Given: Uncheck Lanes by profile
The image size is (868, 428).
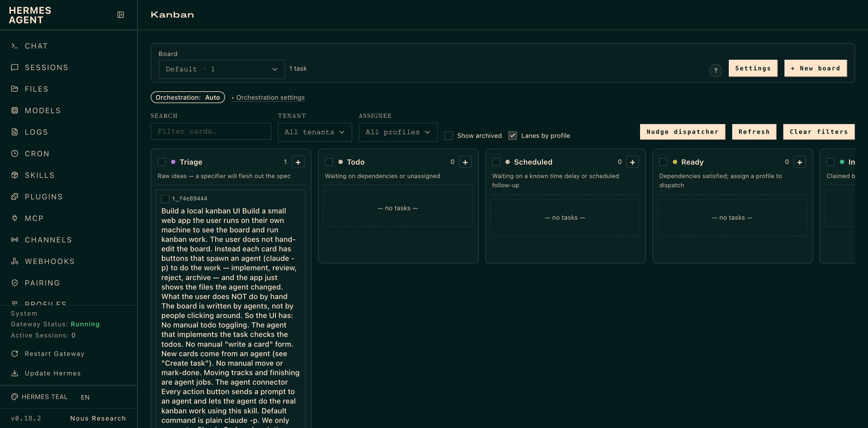Looking at the screenshot, I should point(513,136).
